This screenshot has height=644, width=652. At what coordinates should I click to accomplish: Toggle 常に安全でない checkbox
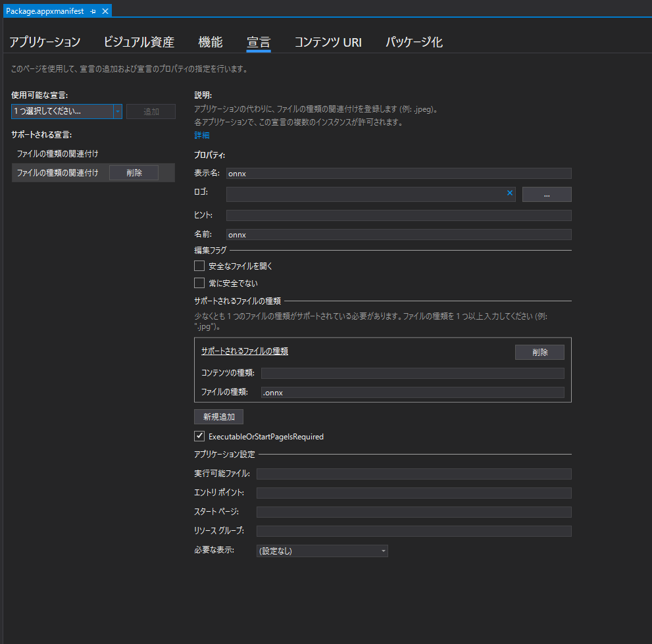coord(199,283)
